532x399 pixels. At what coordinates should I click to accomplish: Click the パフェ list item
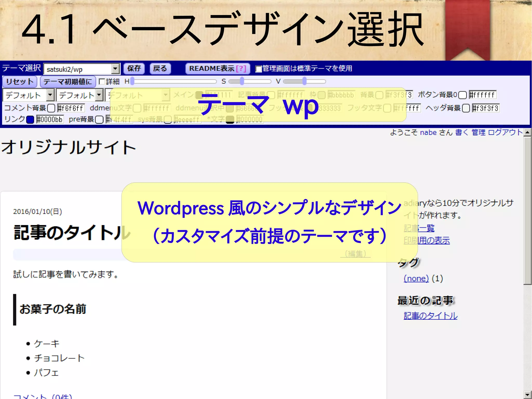tap(46, 373)
